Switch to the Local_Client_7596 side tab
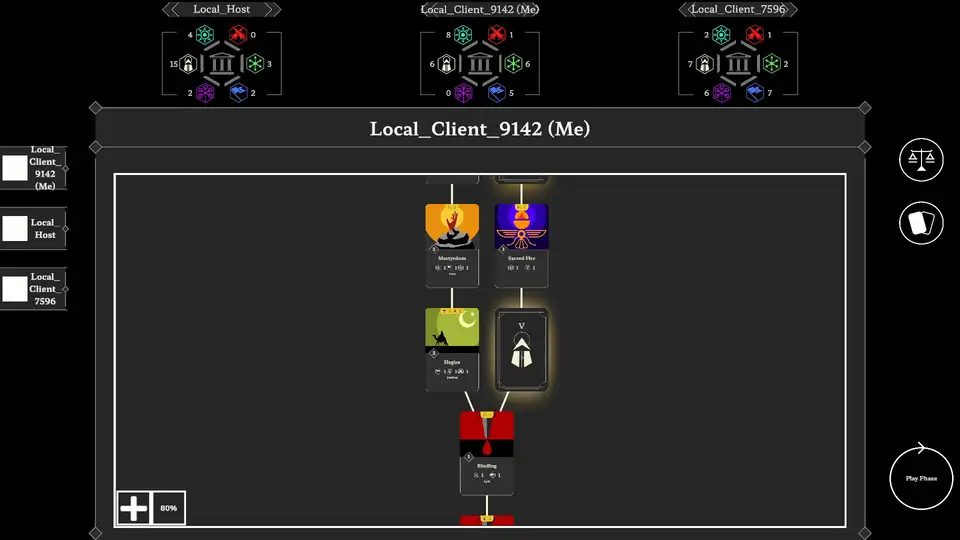Screen dimensions: 960x540 coord(34,289)
